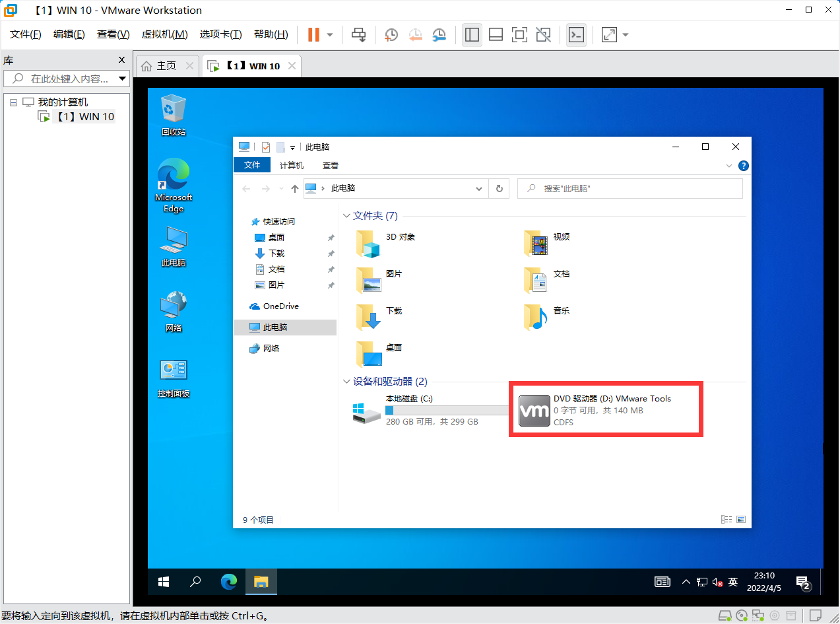Select the 3D 对象 folder
The height and width of the screenshot is (624, 840).
pyautogui.click(x=386, y=244)
